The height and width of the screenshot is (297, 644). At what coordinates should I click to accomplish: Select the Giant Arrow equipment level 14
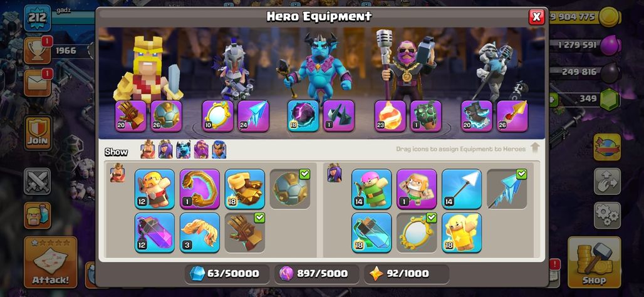pos(462,189)
